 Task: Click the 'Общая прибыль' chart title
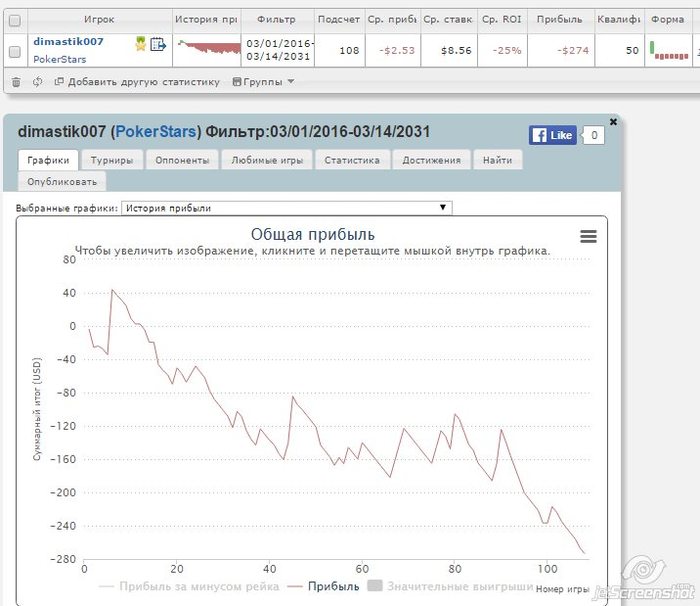312,234
